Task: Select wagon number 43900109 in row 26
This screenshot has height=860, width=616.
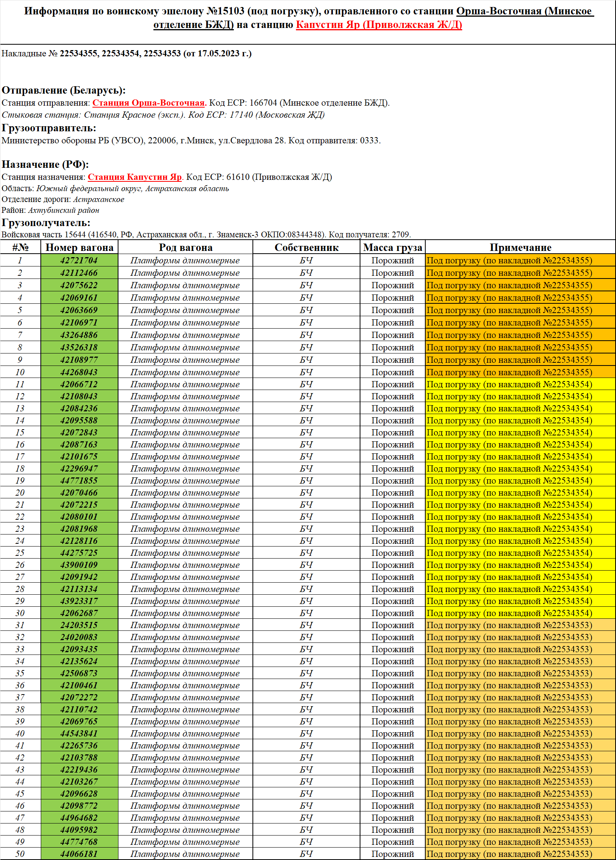Action: 79,565
